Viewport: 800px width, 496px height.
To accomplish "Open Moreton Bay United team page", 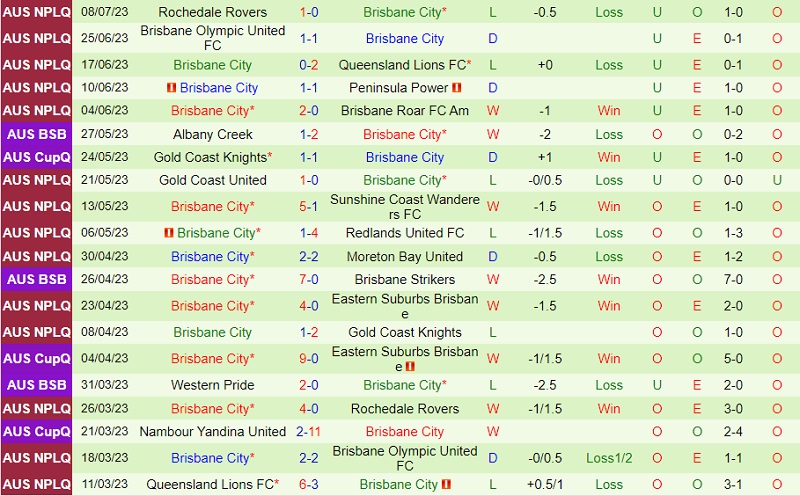I will point(405,257).
